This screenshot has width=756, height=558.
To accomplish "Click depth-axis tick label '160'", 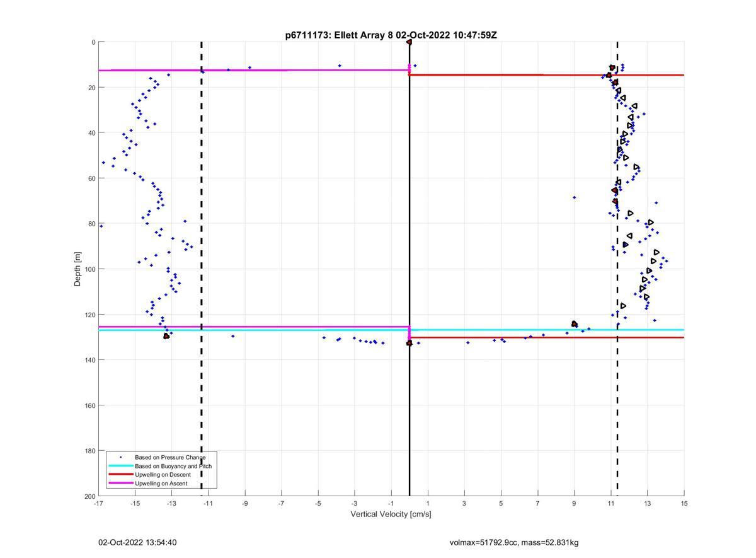I will (89, 405).
